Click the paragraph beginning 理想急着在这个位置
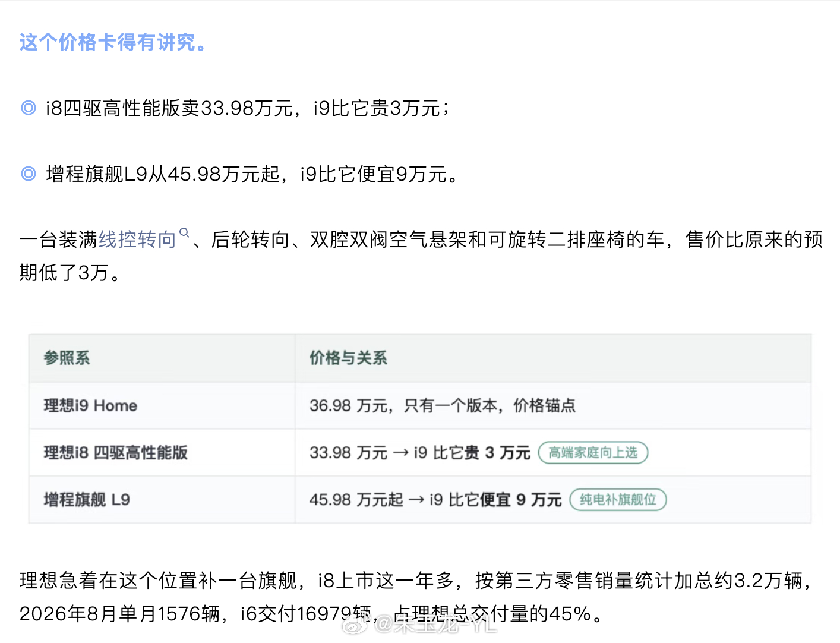Image resolution: width=840 pixels, height=643 pixels. pyautogui.click(x=416, y=597)
